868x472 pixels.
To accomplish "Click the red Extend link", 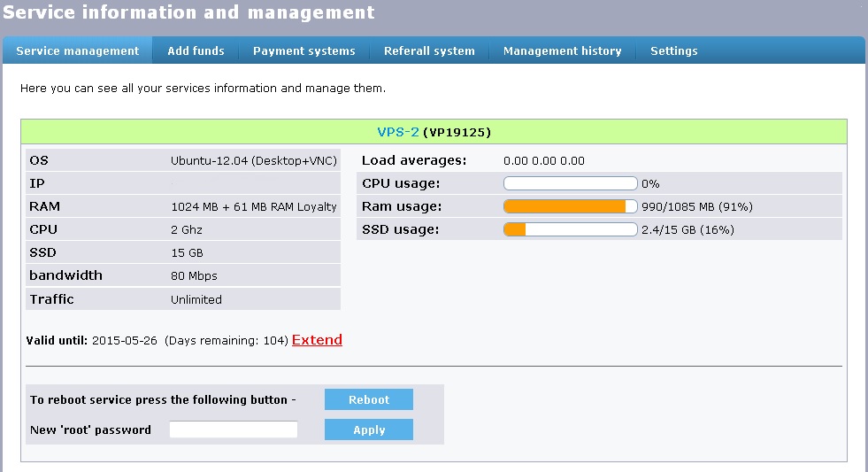I will 317,339.
